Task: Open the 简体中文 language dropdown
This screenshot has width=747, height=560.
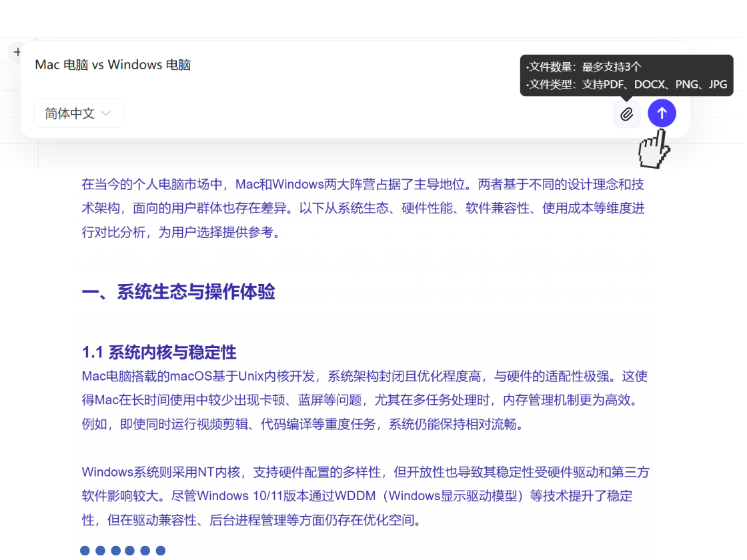Action: coord(79,113)
